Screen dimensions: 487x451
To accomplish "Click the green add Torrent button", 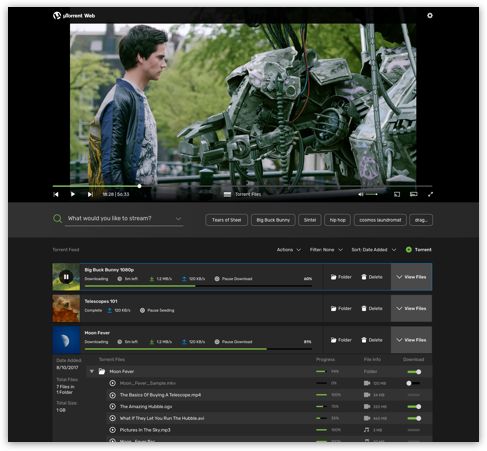I will (418, 250).
